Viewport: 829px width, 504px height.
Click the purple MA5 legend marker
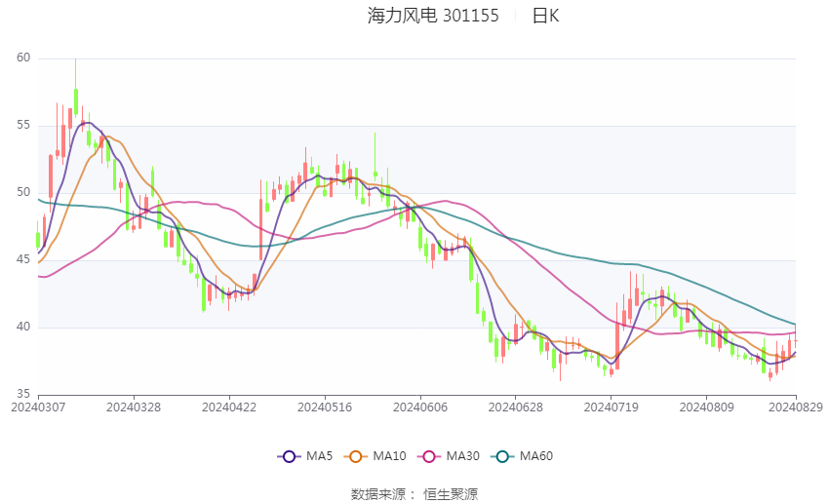pyautogui.click(x=289, y=455)
